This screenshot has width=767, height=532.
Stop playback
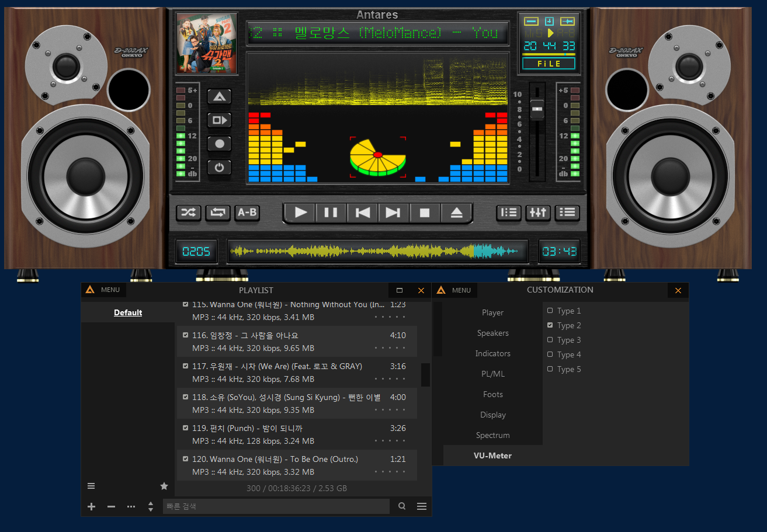click(425, 213)
